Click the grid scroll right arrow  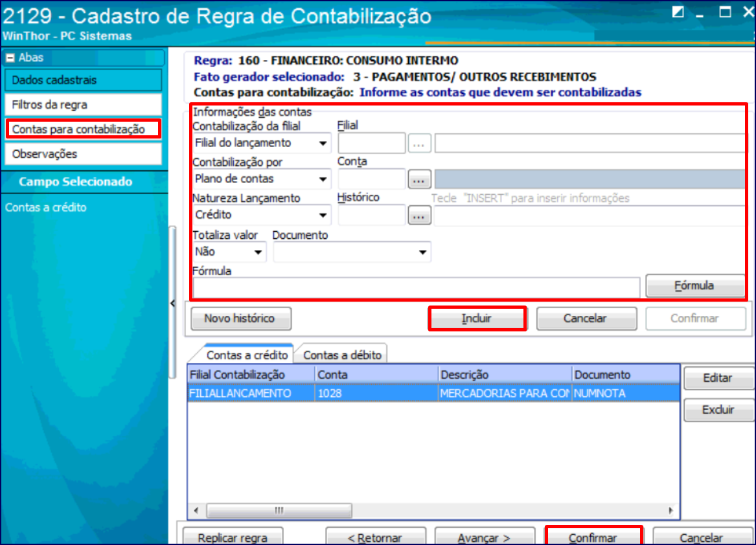pos(670,510)
